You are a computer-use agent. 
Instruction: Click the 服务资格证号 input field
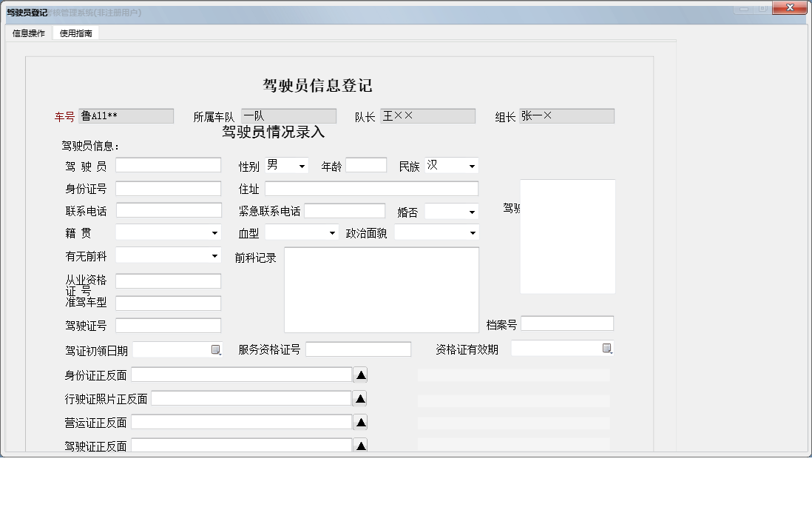click(359, 349)
